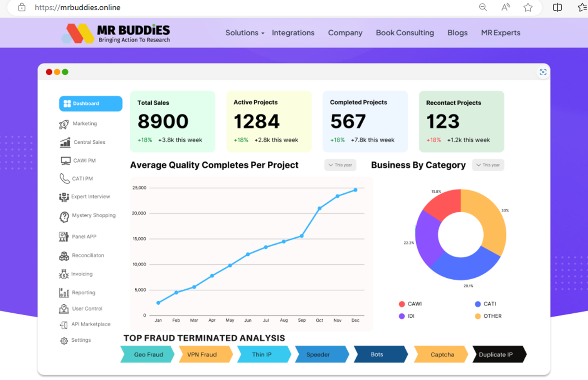Open the browser split screen icon

pos(557,7)
